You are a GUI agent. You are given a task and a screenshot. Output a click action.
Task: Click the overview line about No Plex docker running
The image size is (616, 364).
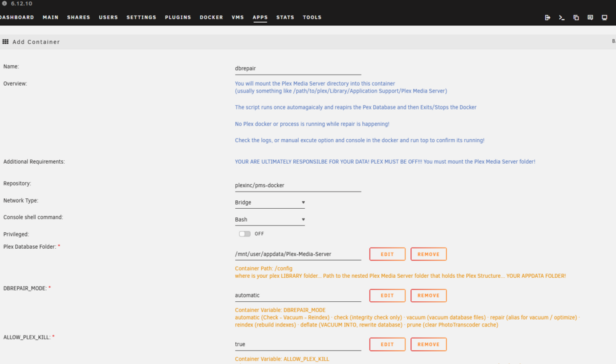[x=312, y=124]
